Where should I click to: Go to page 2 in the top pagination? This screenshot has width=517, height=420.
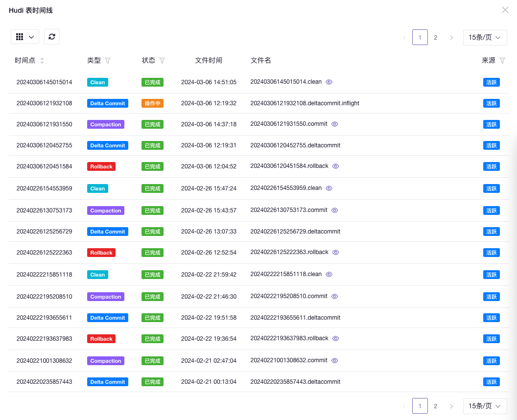[435, 38]
